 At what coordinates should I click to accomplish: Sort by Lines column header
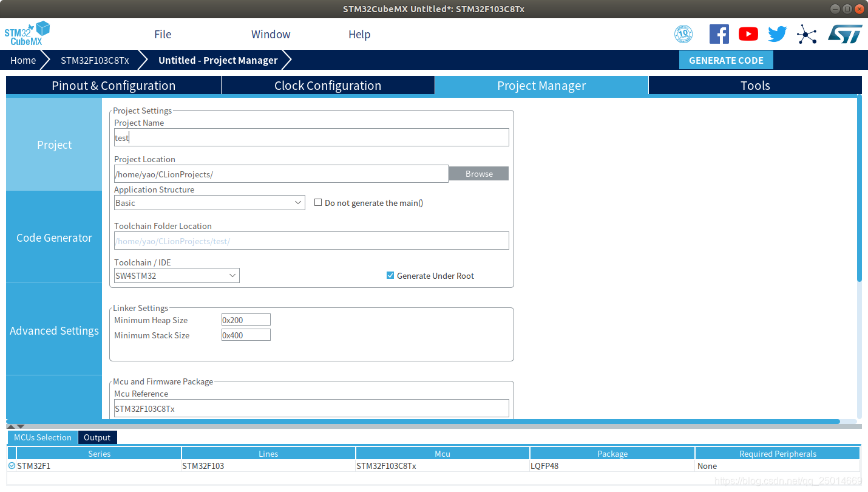tap(268, 453)
